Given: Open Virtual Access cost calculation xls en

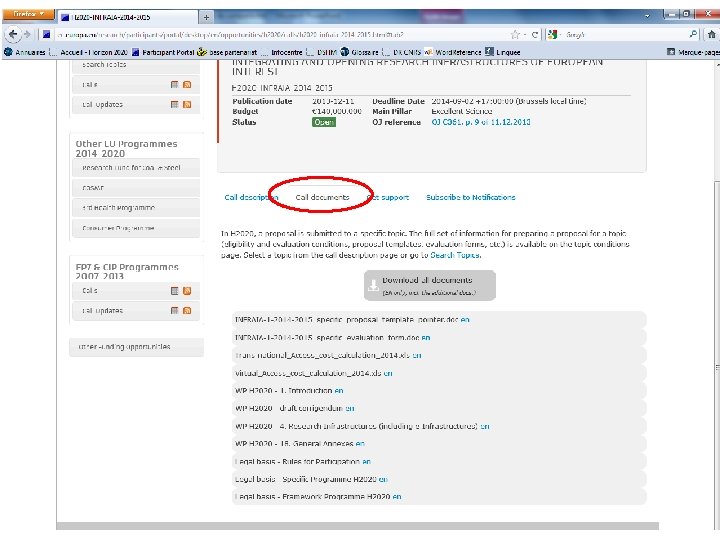Looking at the screenshot, I should [x=388, y=373].
